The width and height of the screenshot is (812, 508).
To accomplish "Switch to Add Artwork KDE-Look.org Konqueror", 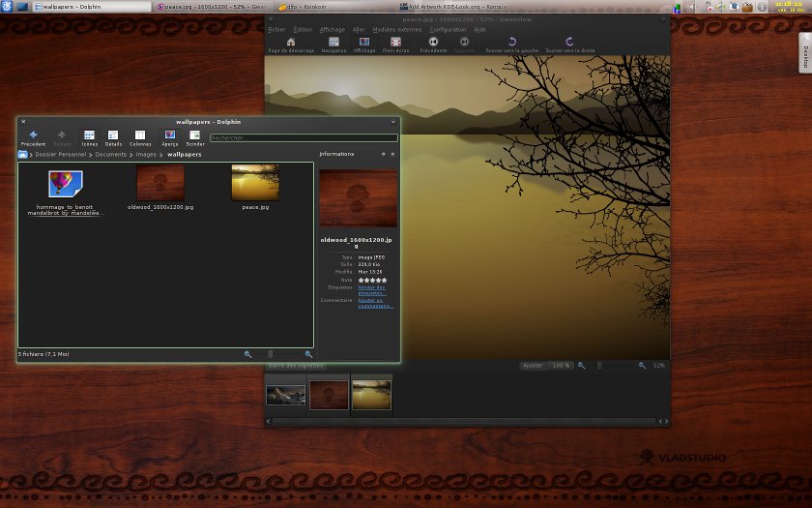I will 455,7.
